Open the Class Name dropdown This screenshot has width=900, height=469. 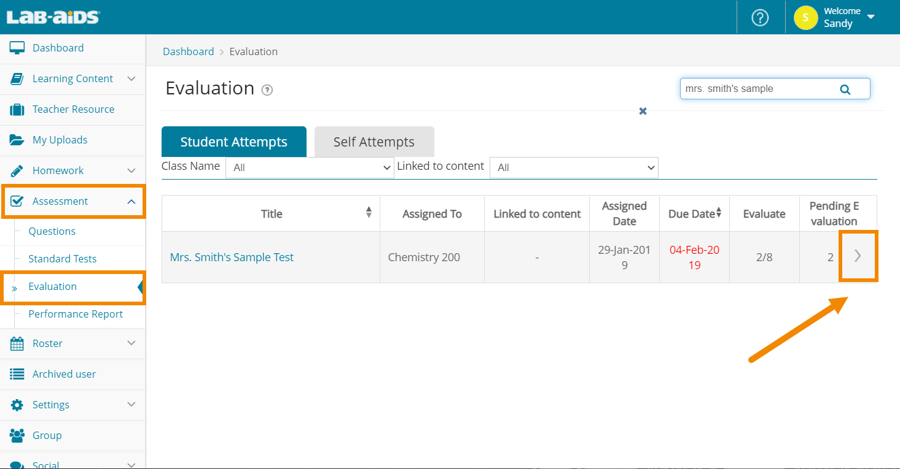coord(310,168)
